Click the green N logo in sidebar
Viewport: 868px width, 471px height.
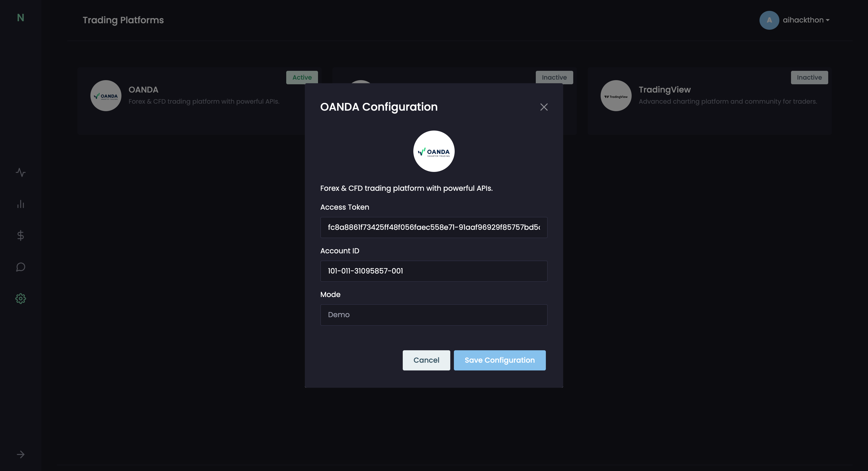21,18
